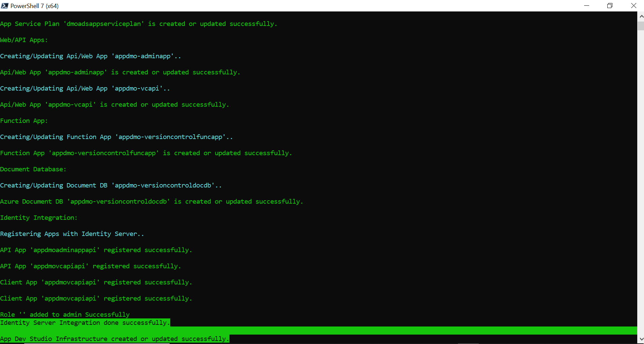
Task: Click the 'PowerShell 7 (x64)' title text
Action: (x=34, y=6)
